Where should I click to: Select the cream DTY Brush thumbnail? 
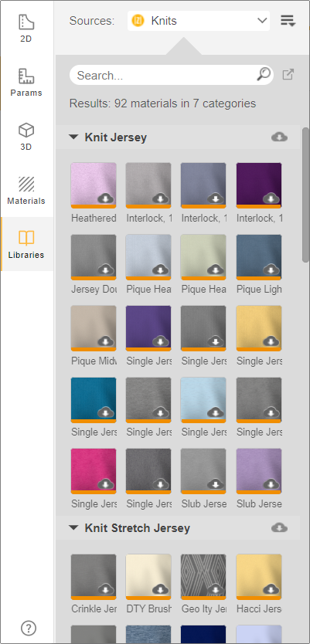(148, 577)
